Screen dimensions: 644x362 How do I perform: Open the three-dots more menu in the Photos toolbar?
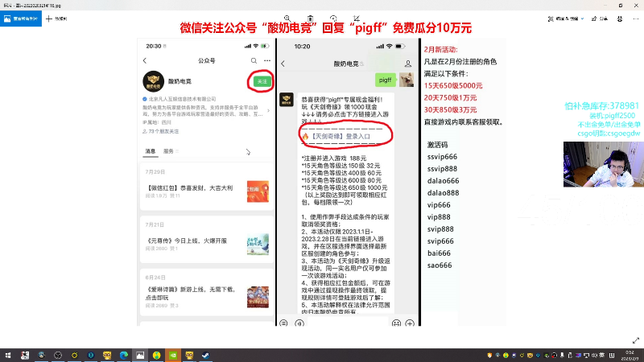(x=636, y=19)
